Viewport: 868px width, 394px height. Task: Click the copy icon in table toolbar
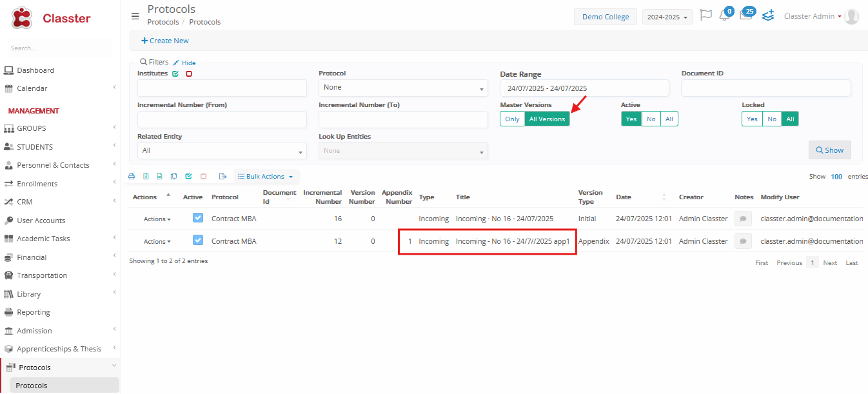[x=173, y=176]
